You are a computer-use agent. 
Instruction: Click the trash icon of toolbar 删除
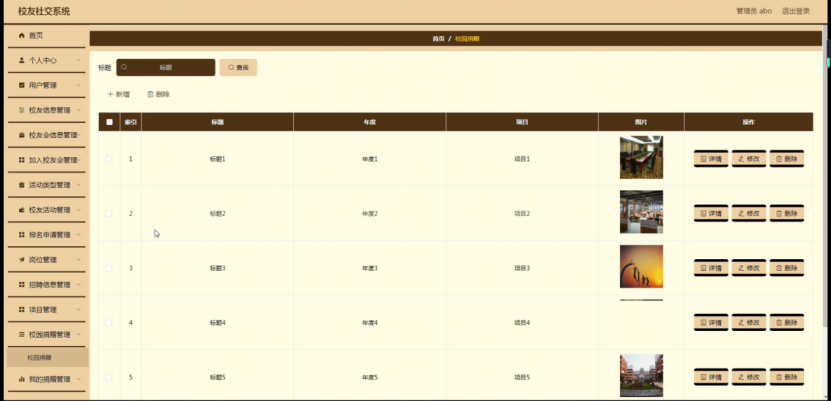[150, 94]
